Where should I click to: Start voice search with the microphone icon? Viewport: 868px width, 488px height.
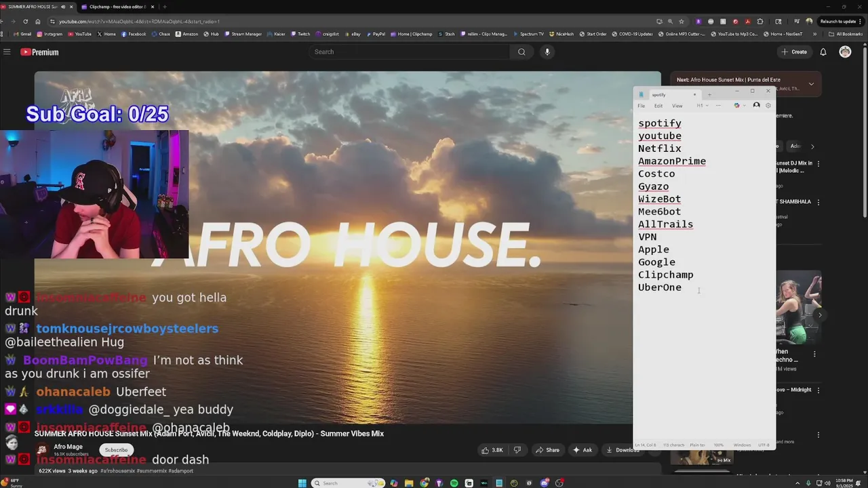point(547,52)
